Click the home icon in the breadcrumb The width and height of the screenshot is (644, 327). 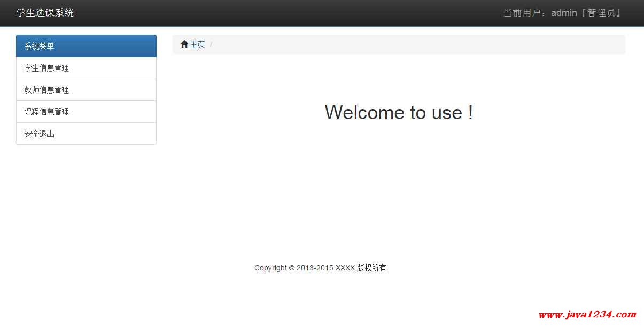tap(184, 44)
